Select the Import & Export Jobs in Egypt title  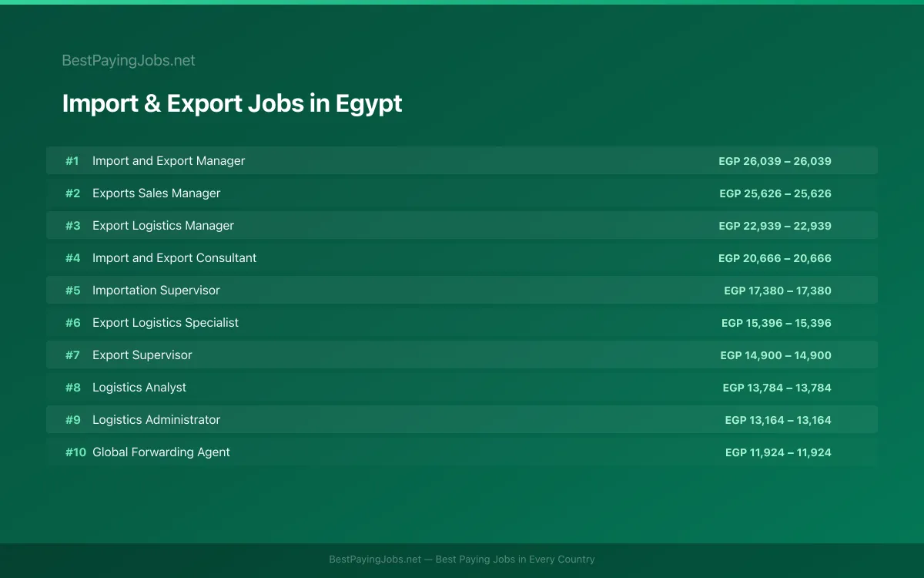232,103
